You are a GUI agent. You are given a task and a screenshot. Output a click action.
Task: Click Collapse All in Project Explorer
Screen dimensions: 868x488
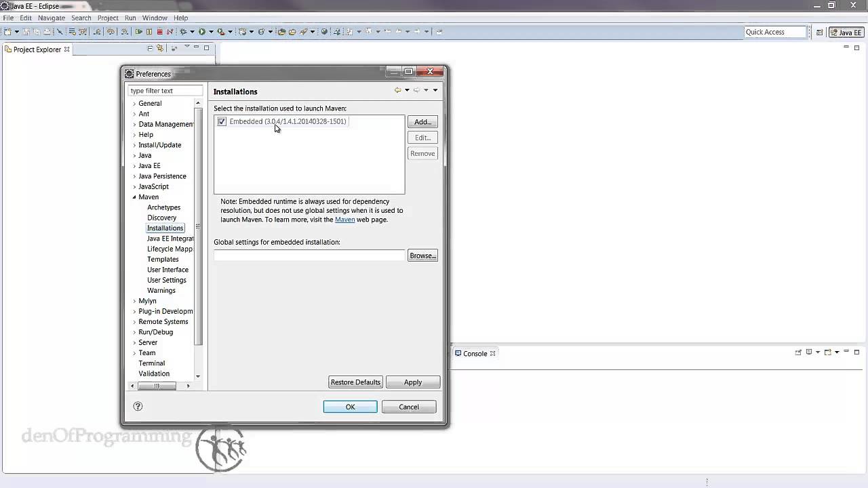(150, 48)
